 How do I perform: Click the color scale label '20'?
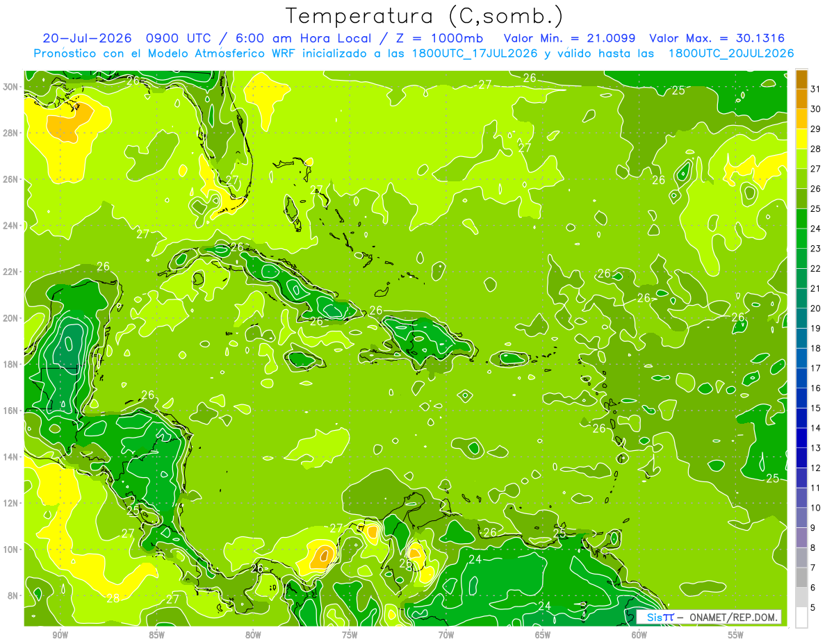[816, 308]
